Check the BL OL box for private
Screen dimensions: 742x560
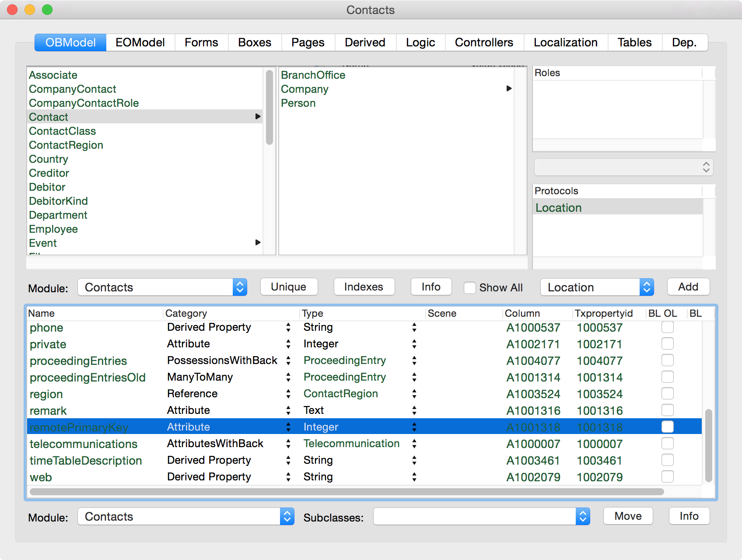(x=667, y=344)
